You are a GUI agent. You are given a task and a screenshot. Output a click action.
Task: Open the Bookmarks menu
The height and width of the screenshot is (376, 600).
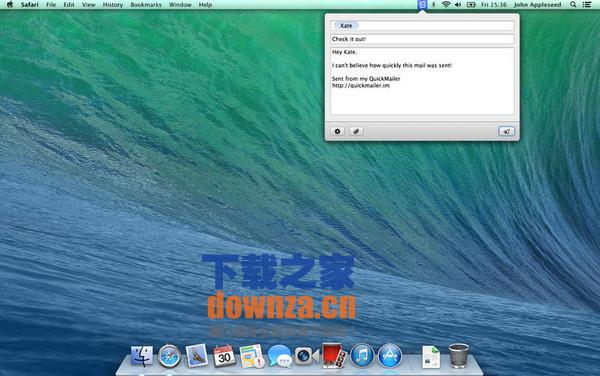[x=146, y=5]
